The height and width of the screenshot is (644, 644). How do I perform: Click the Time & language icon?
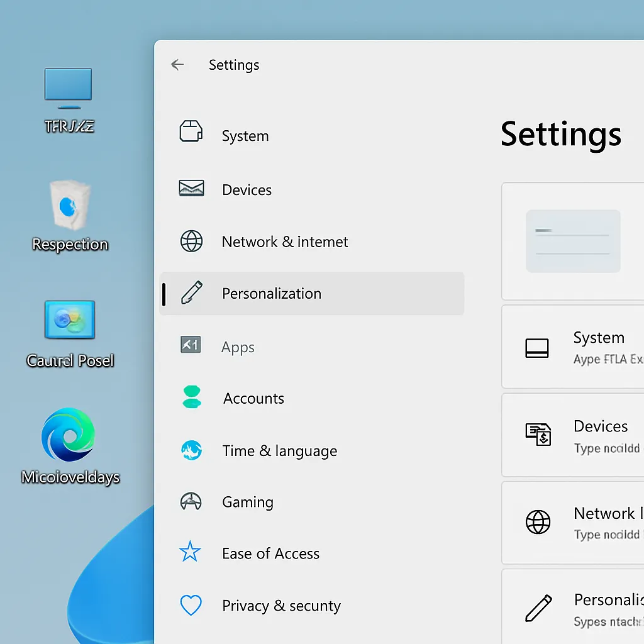(x=191, y=450)
